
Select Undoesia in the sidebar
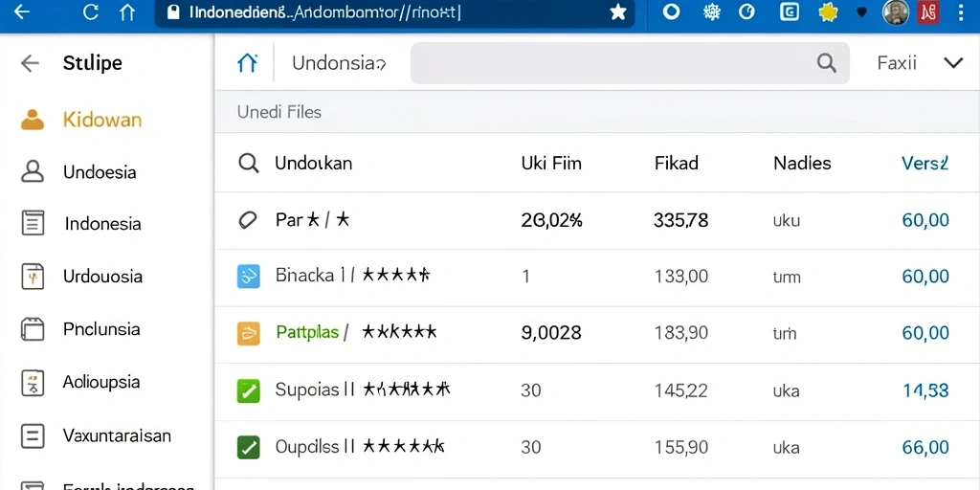point(100,172)
